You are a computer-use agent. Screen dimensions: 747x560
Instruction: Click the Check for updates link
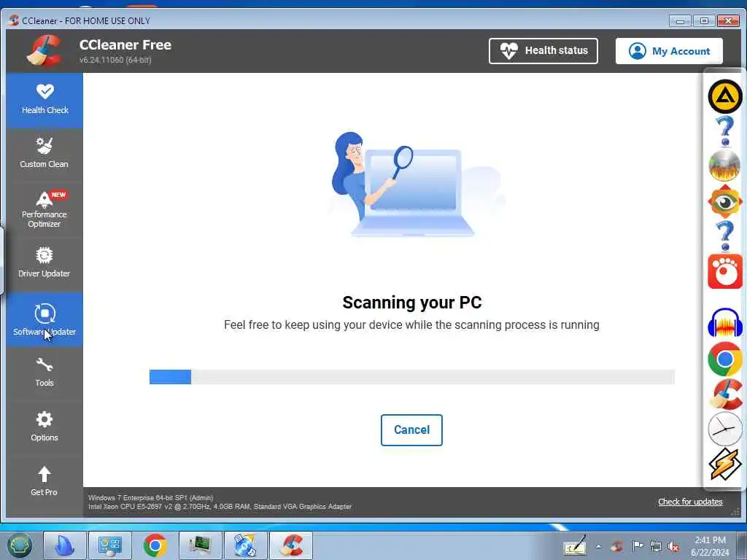pyautogui.click(x=690, y=502)
